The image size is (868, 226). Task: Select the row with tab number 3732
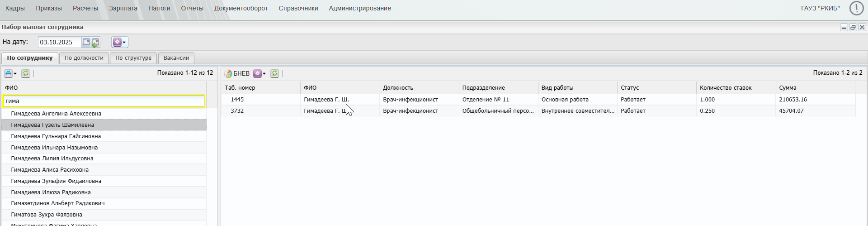click(237, 111)
